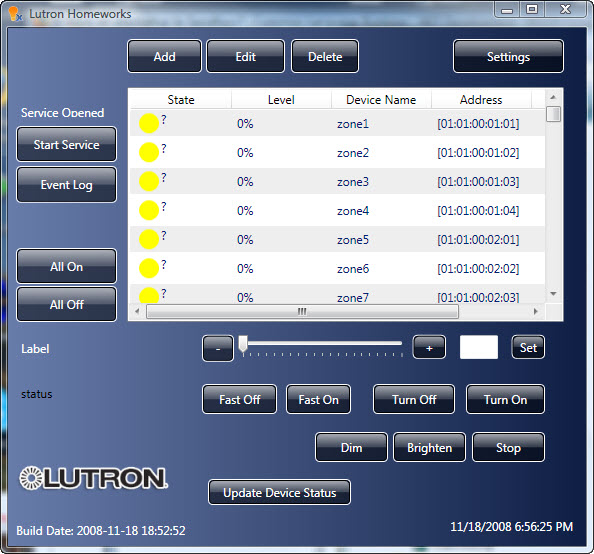Click zone5 yellow state indicator
Image resolution: width=594 pixels, height=554 pixels.
[x=149, y=239]
